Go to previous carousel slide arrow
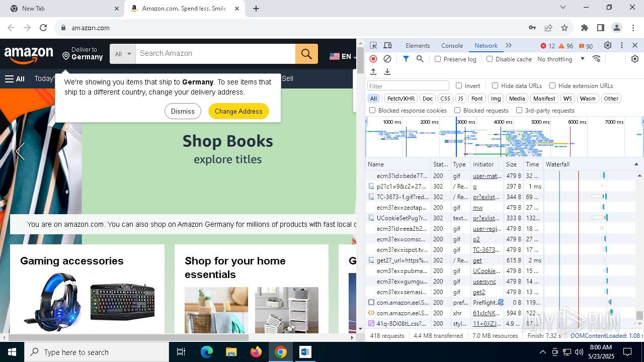644x362 pixels. tap(20, 151)
